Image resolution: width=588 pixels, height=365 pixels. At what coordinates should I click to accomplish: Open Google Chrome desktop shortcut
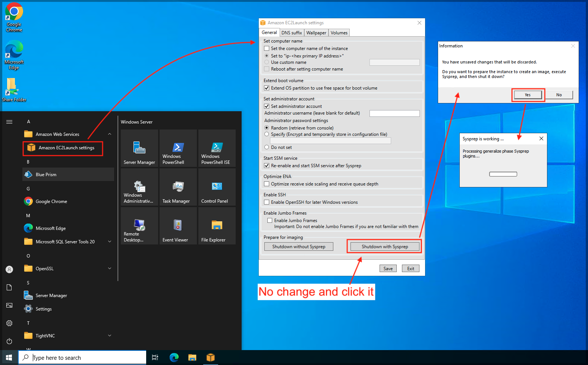coord(14,17)
